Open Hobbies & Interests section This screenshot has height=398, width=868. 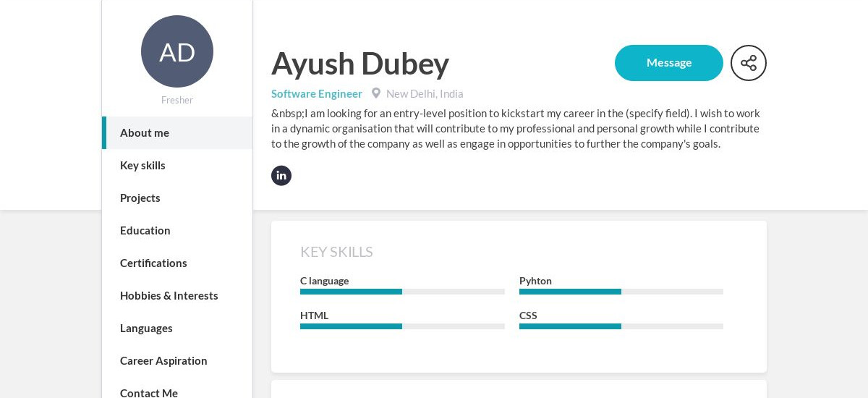177,296
